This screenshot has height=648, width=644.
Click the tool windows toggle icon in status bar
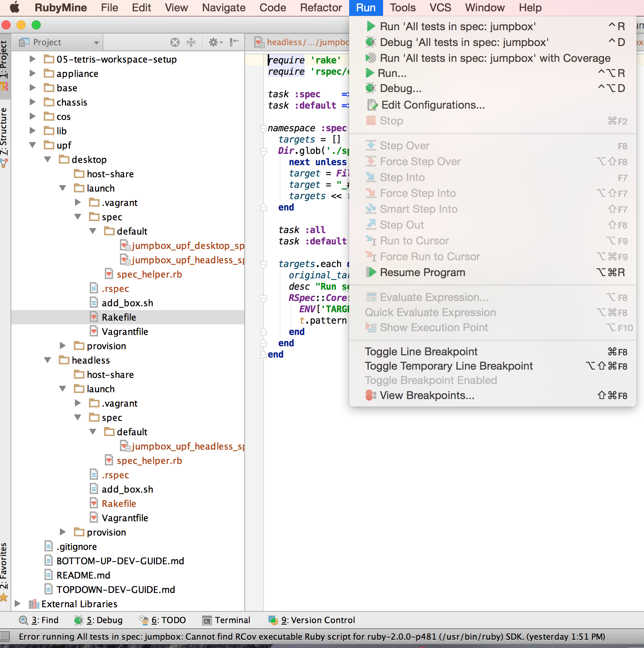tap(5, 637)
